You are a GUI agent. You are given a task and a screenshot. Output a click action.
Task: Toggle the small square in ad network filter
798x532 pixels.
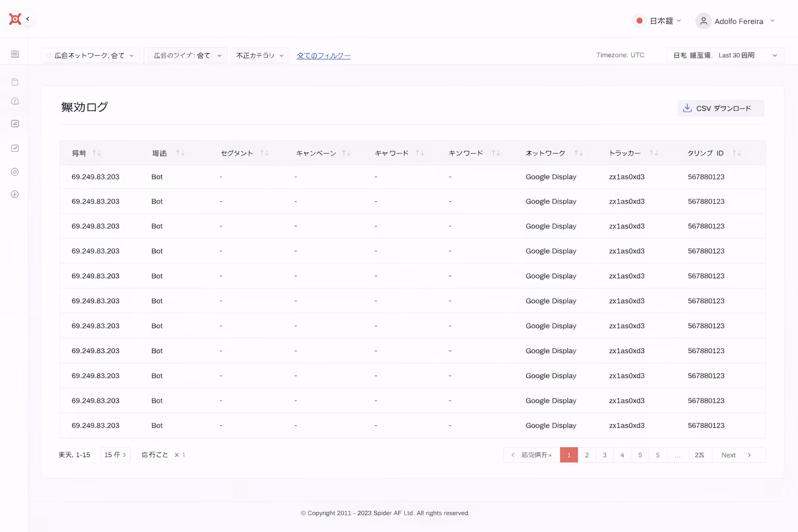(49, 56)
